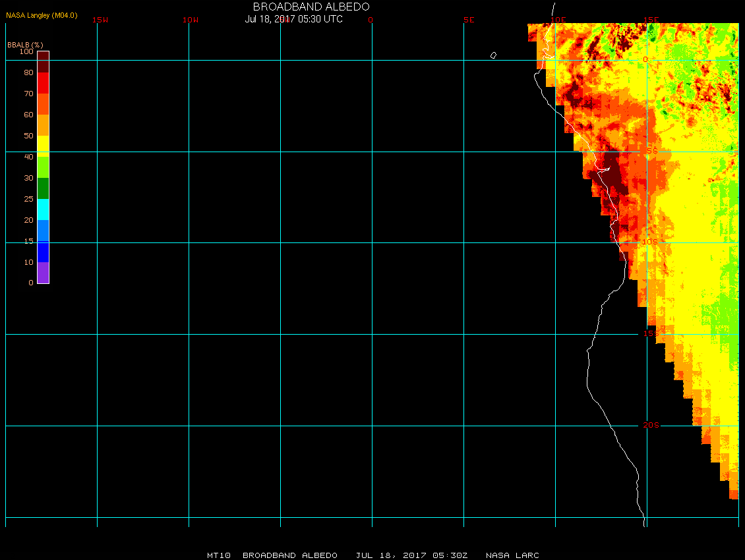Select the 10S latitude label
The image size is (745, 560).
(x=650, y=242)
